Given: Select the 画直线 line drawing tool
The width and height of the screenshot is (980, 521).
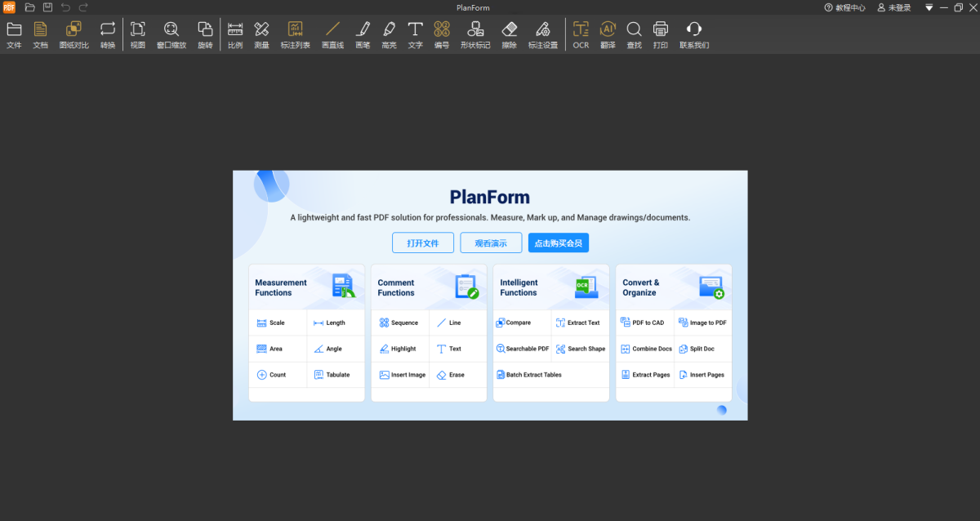Looking at the screenshot, I should (x=331, y=34).
